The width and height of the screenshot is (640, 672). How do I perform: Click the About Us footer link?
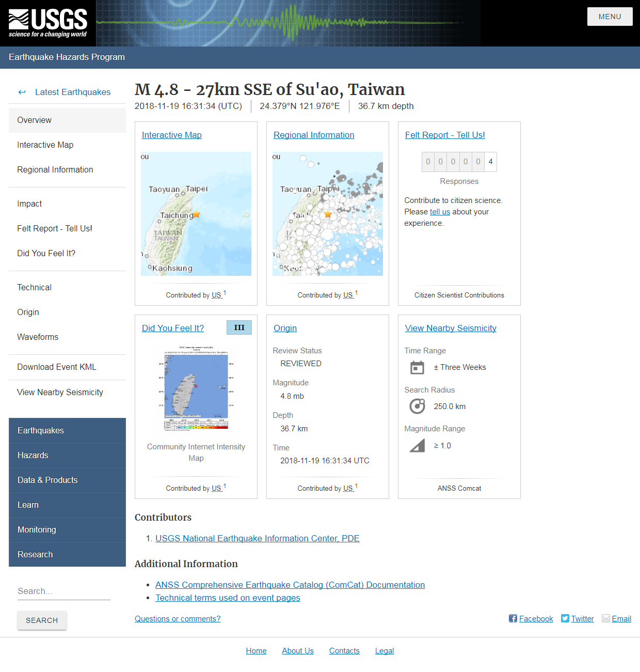click(298, 651)
